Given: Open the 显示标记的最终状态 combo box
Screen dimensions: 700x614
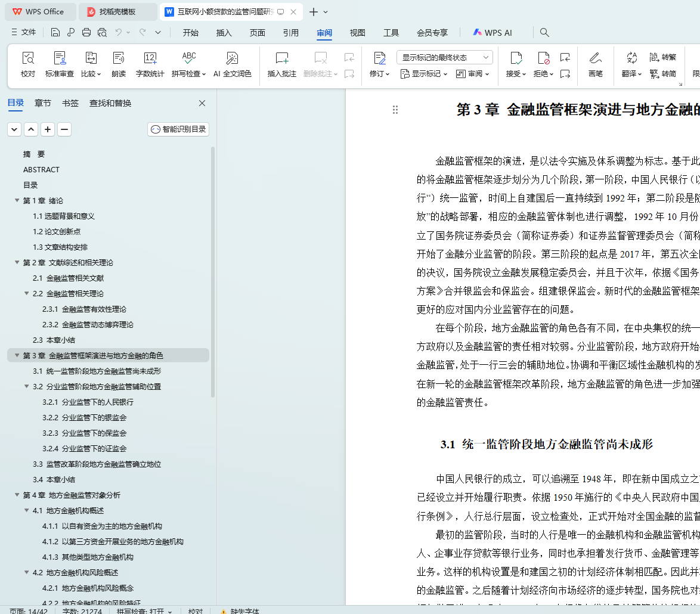Looking at the screenshot, I should (445, 57).
